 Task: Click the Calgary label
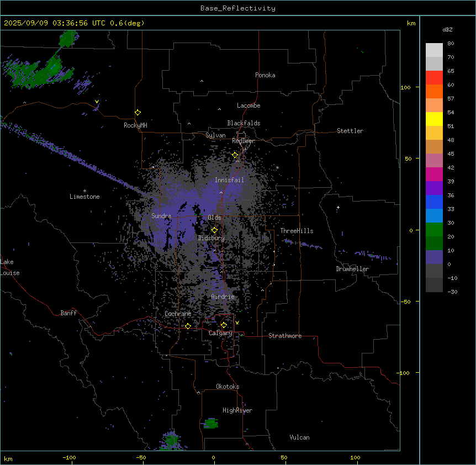[220, 333]
